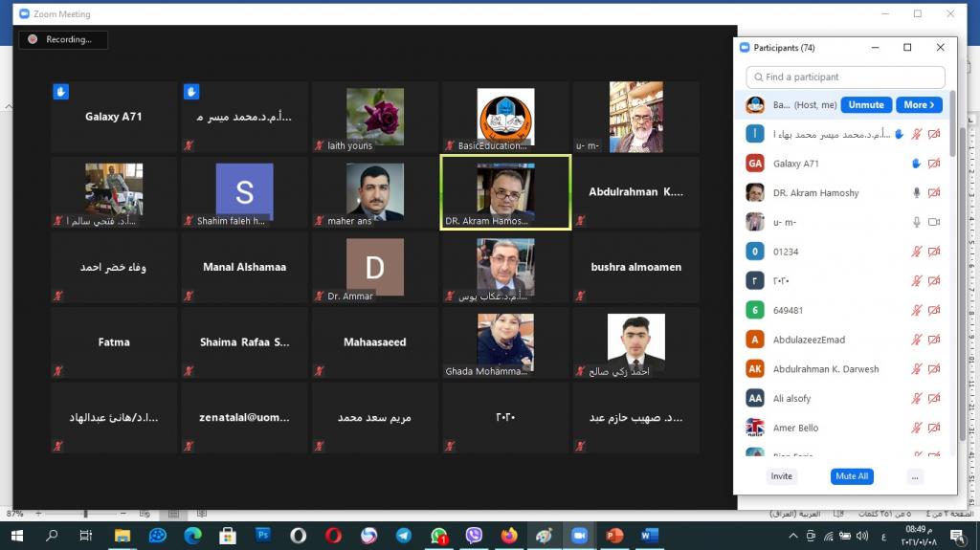Click the raised hand icon on Galaxy A71 tile
Viewport: 980px width, 550px height.
(x=60, y=92)
